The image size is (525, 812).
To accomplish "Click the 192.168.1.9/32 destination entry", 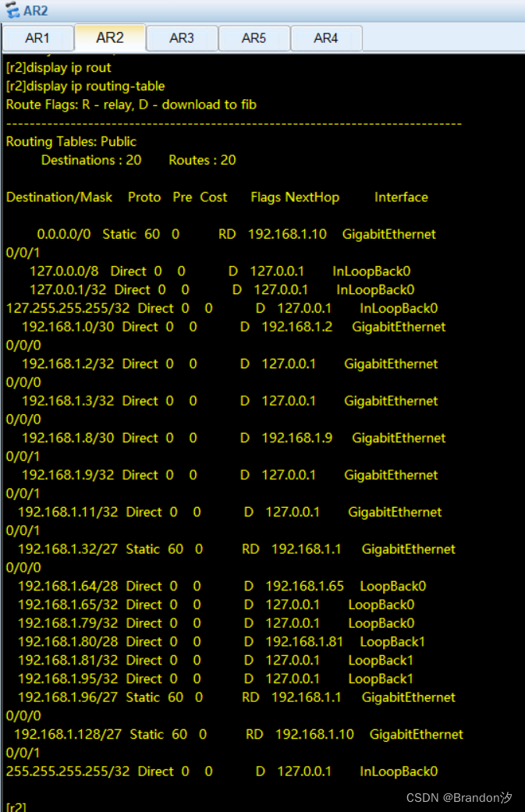I will 68,475.
